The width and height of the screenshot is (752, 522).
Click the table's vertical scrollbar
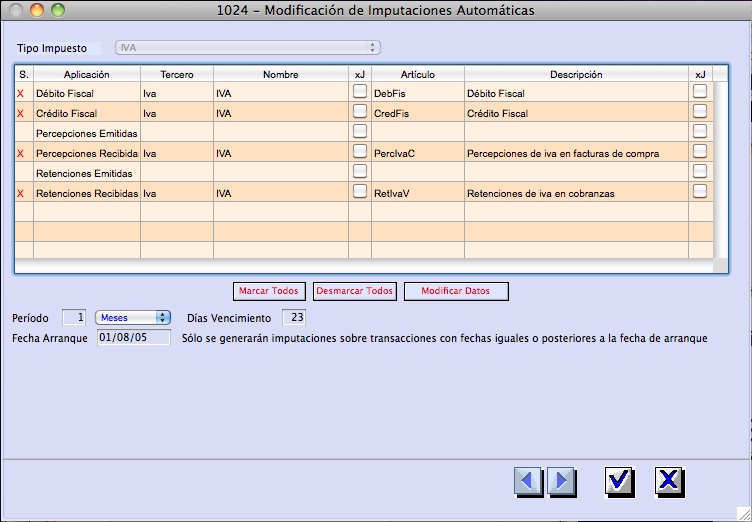(x=720, y=170)
